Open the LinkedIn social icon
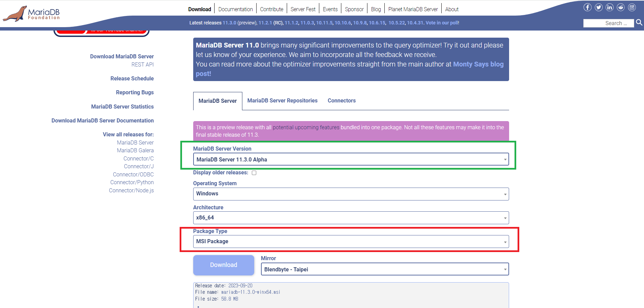The image size is (644, 308). tap(609, 7)
